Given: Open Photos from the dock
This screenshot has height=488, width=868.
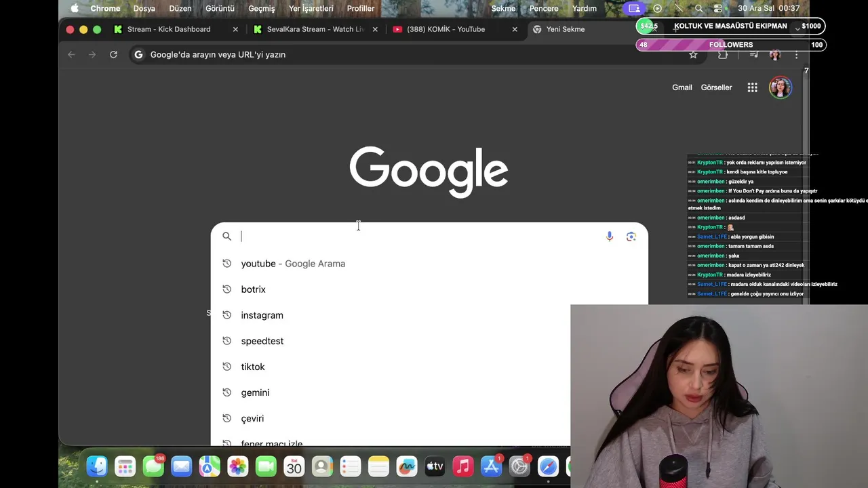Looking at the screenshot, I should [237, 466].
